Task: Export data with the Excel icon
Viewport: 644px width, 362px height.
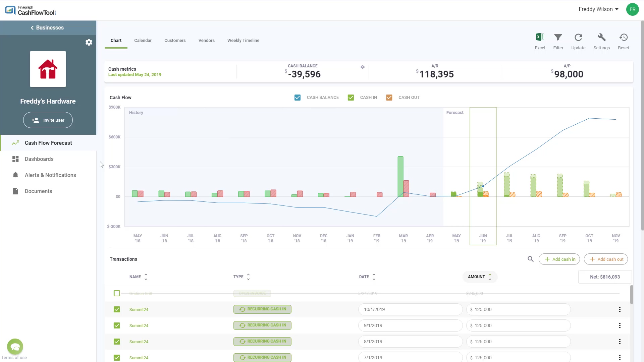Action: [540, 38]
